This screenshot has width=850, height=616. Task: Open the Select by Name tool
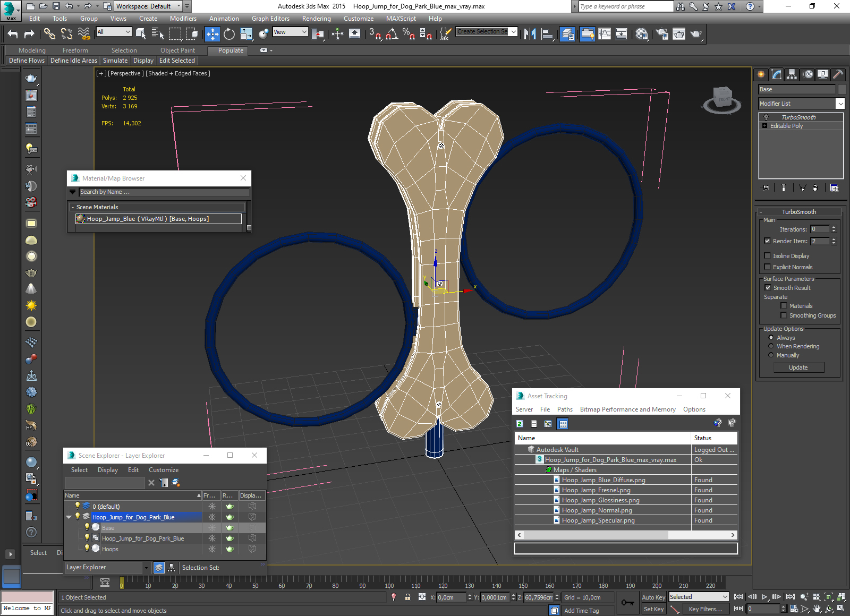158,34
